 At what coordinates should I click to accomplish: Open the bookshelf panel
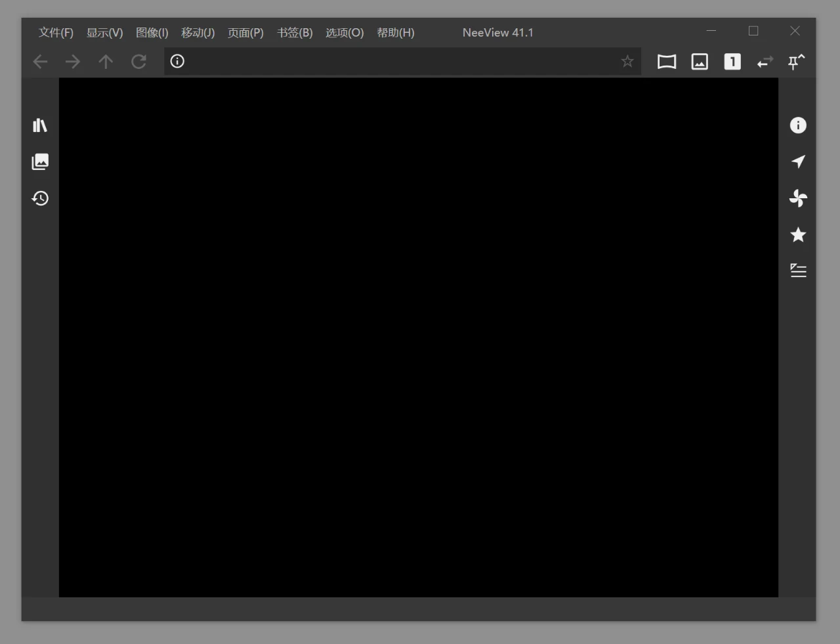pyautogui.click(x=40, y=125)
